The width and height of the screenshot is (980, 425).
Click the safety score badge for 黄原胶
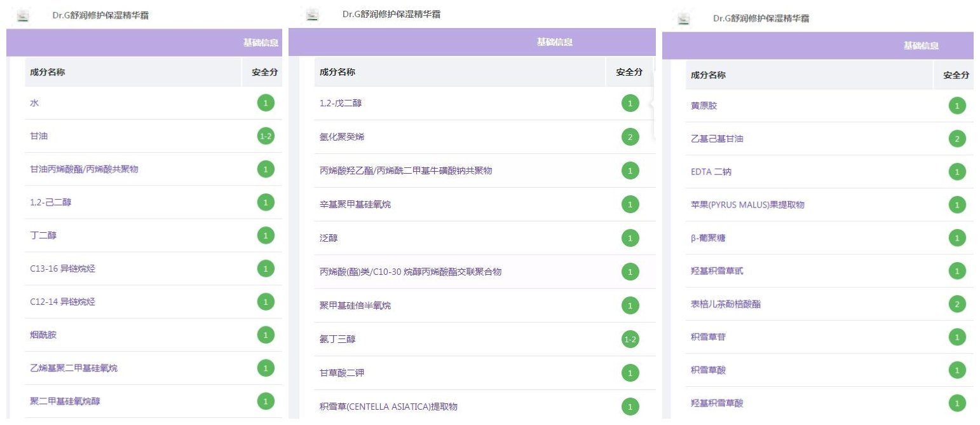pyautogui.click(x=956, y=106)
